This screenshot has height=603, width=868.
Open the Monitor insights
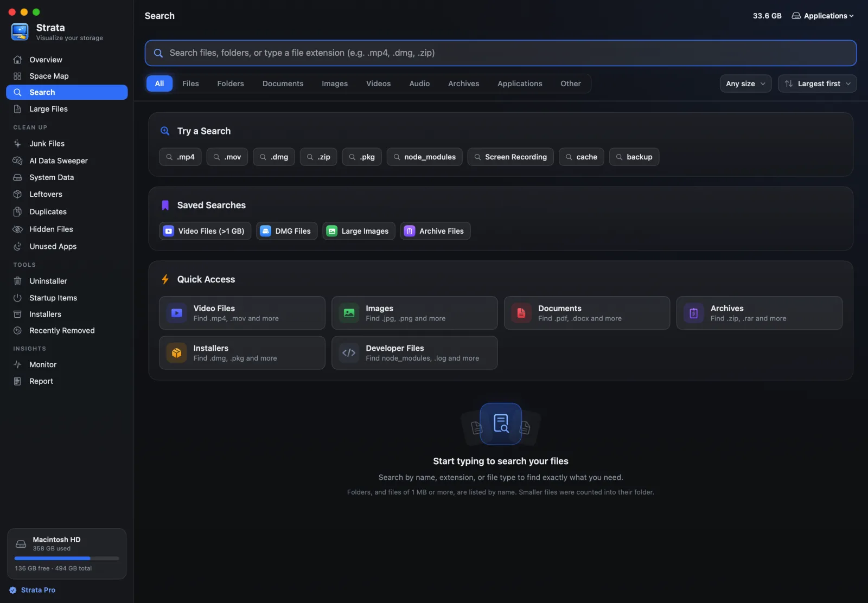click(67, 364)
